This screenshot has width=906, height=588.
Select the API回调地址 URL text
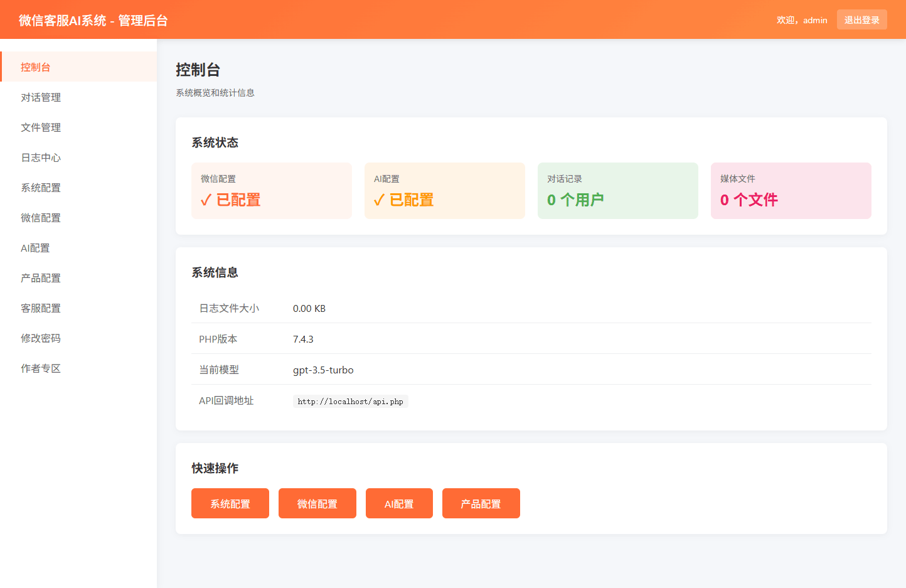coord(350,401)
